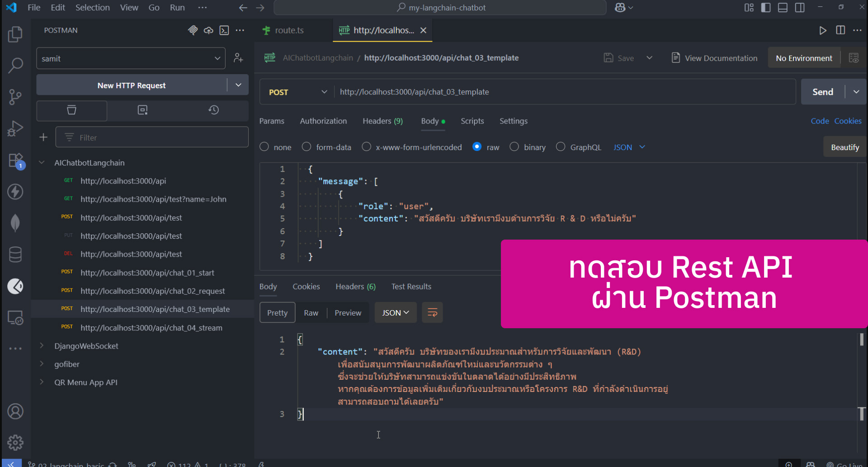
Task: Expand the gofiber collection
Action: (42, 364)
